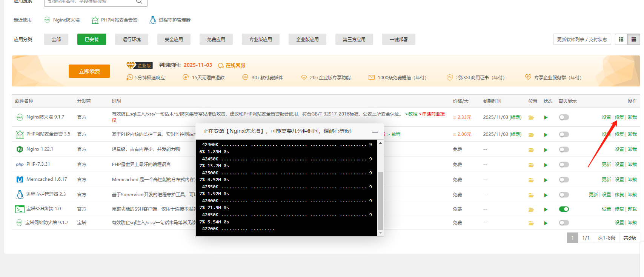
Task: Open Nginx 1.22.1 folder location icon
Action: coord(531,150)
